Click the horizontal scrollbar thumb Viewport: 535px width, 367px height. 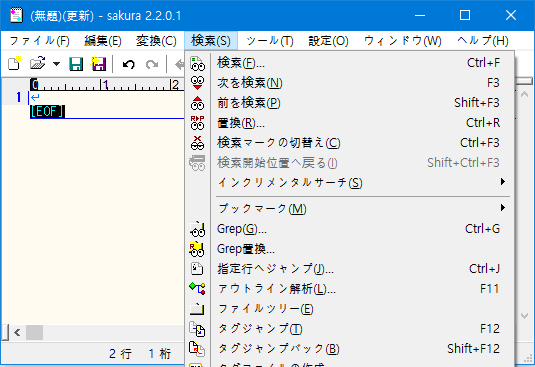click(34, 332)
